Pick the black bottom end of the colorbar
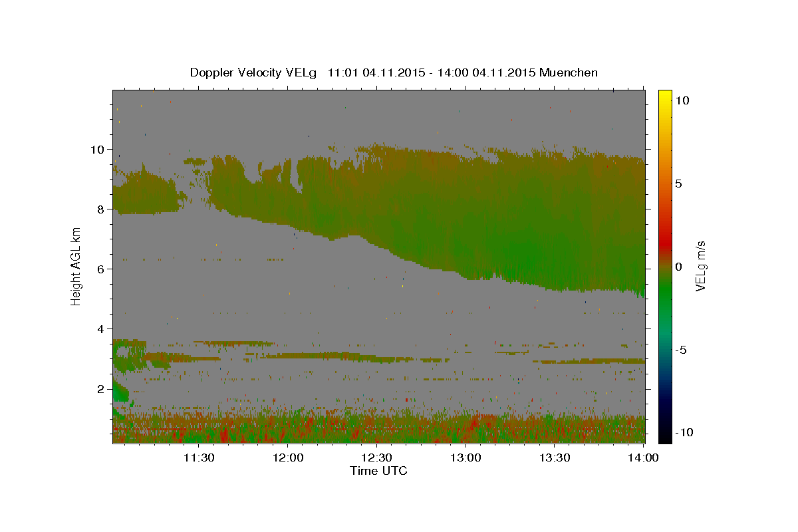The width and height of the screenshot is (798, 532). pyautogui.click(x=664, y=438)
